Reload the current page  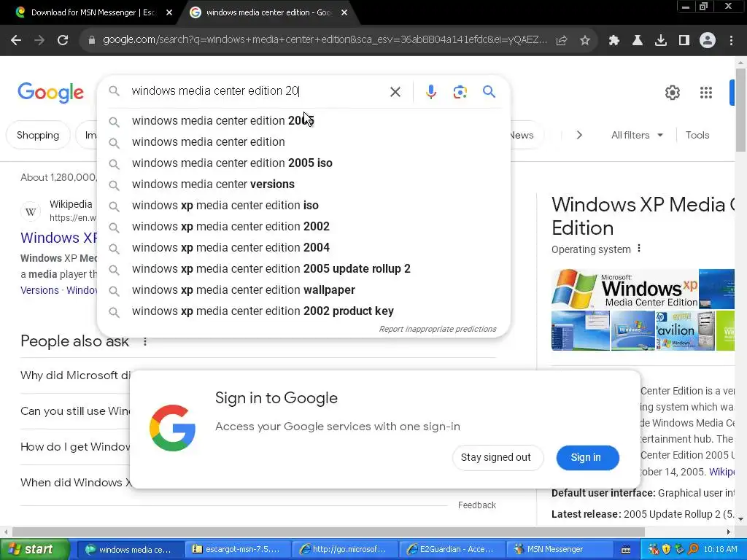(63, 41)
